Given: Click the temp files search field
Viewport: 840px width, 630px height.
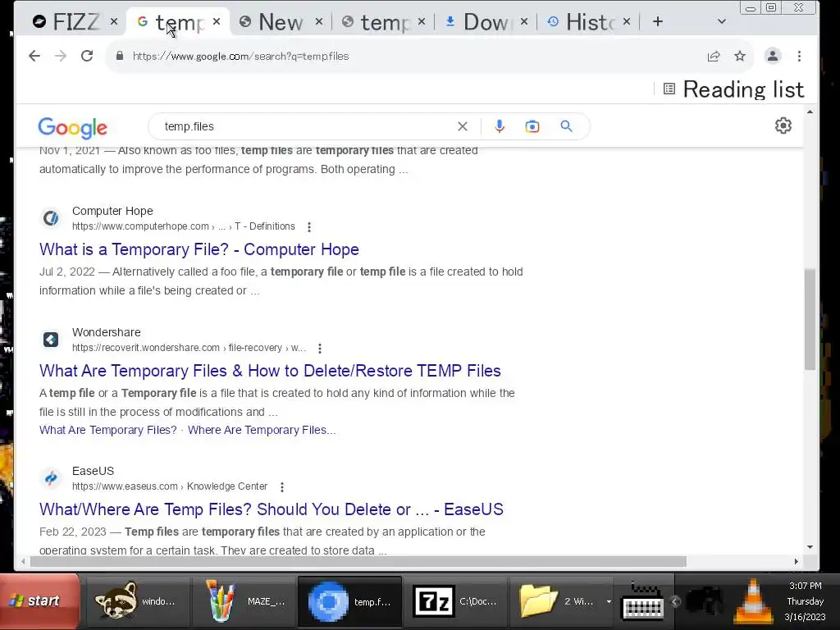Looking at the screenshot, I should click(x=305, y=126).
